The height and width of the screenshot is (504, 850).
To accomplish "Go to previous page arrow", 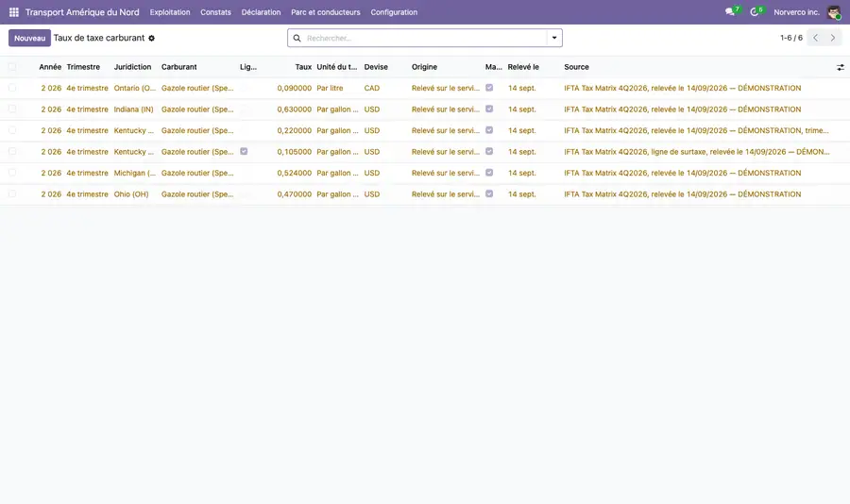I will click(815, 38).
